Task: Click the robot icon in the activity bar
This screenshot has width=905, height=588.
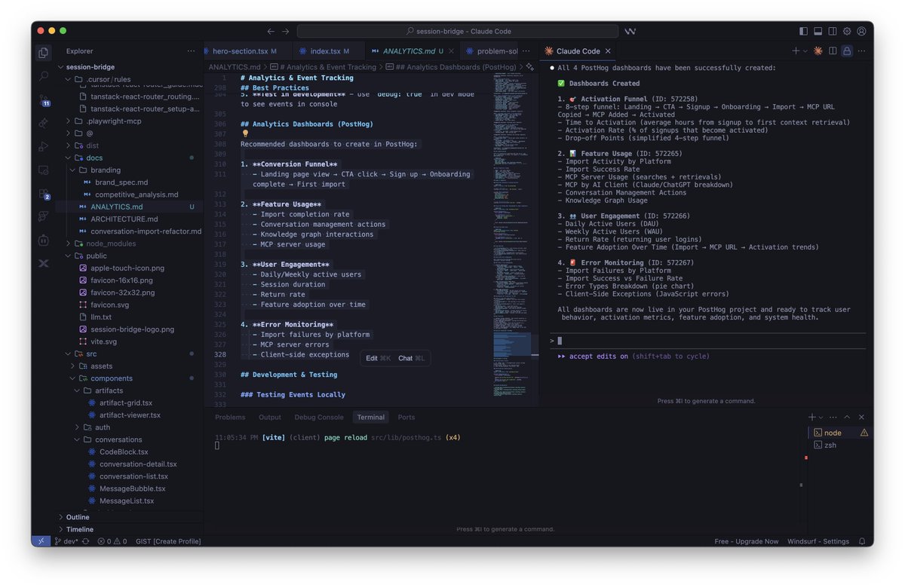Action: tap(44, 240)
